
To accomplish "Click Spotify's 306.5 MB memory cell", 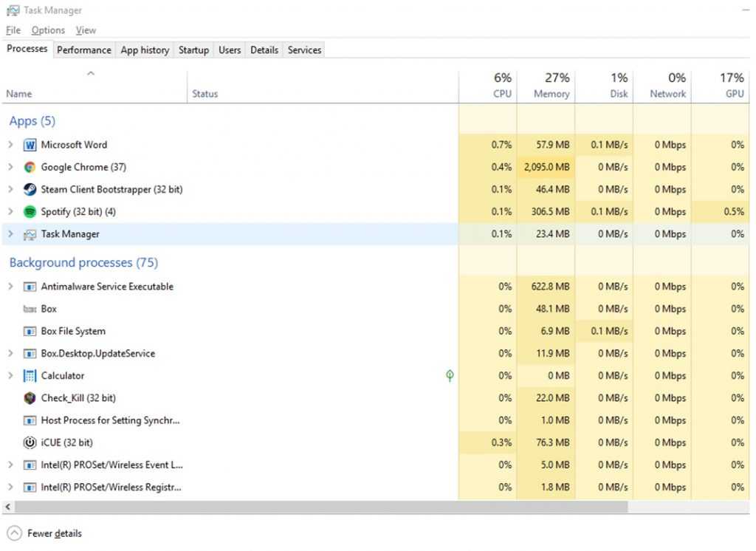I will 546,211.
